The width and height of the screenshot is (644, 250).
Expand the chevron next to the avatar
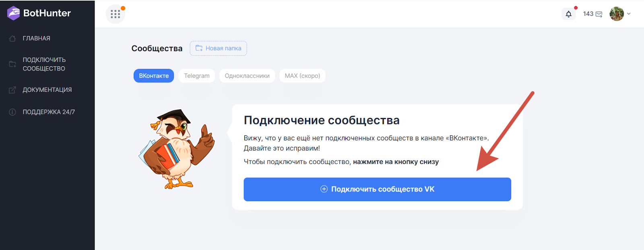[x=629, y=14]
